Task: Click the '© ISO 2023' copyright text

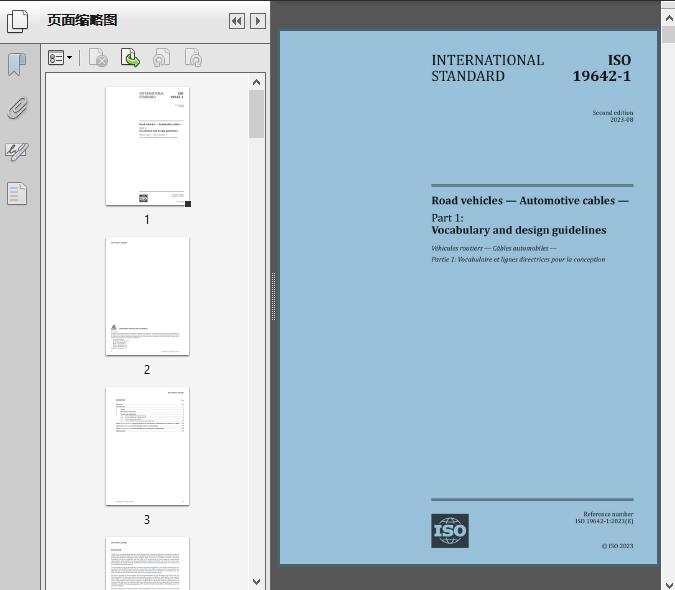Action: coord(617,546)
